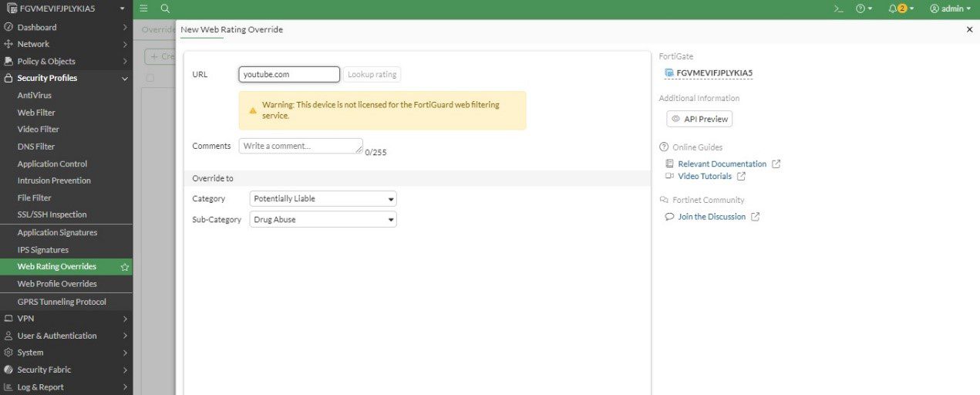Click the API Preview button
The width and height of the screenshot is (980, 395).
699,119
